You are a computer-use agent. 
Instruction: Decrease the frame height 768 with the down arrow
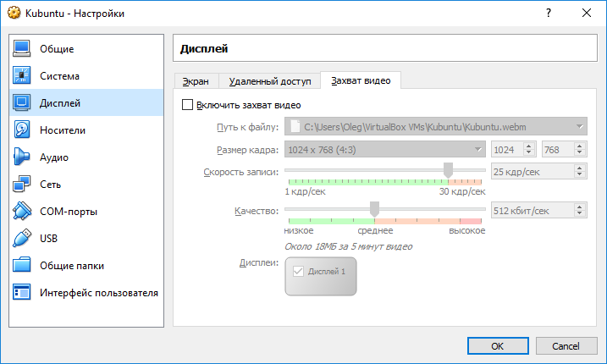(580, 153)
